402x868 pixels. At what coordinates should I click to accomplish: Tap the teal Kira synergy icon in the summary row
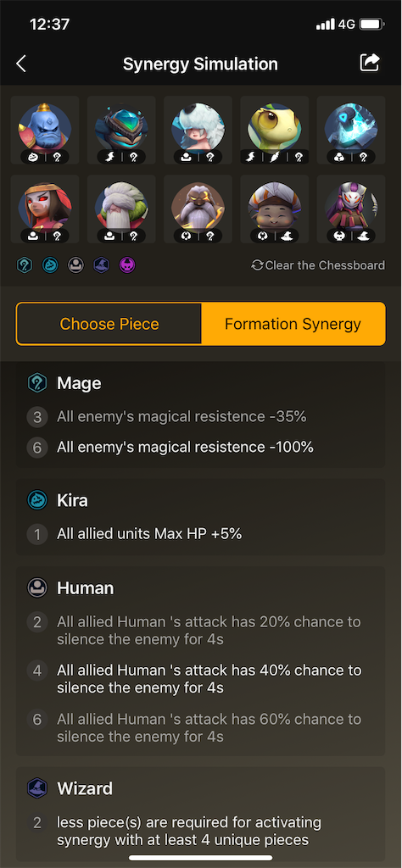(x=50, y=265)
